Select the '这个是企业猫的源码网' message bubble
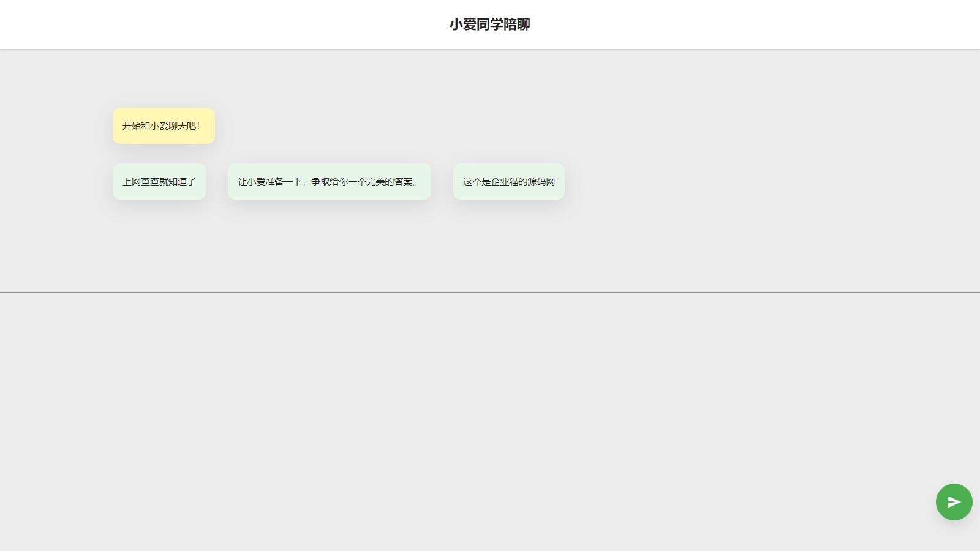 click(508, 182)
